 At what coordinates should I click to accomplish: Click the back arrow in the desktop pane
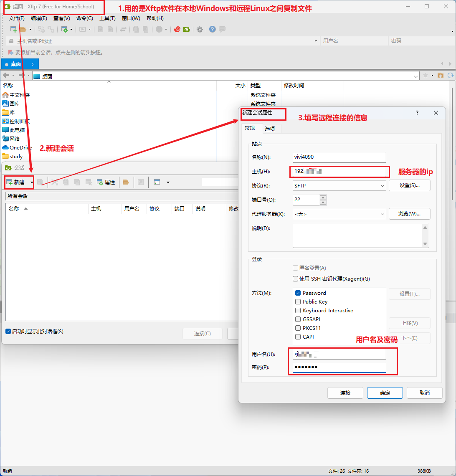6,75
